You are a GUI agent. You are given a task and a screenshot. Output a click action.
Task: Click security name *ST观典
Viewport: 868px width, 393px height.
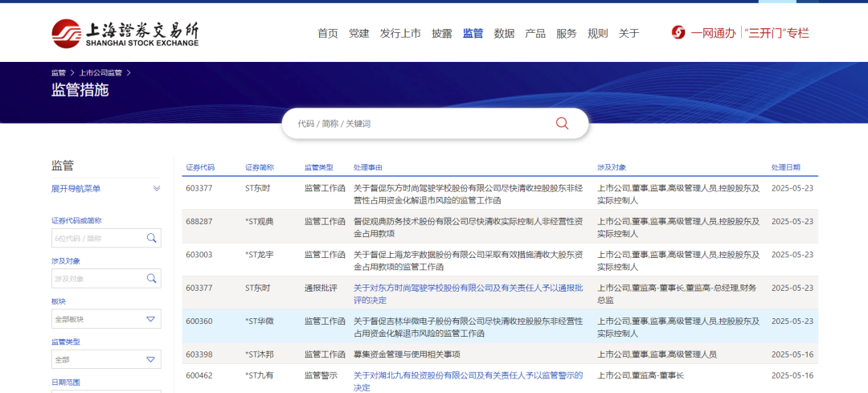pyautogui.click(x=259, y=221)
